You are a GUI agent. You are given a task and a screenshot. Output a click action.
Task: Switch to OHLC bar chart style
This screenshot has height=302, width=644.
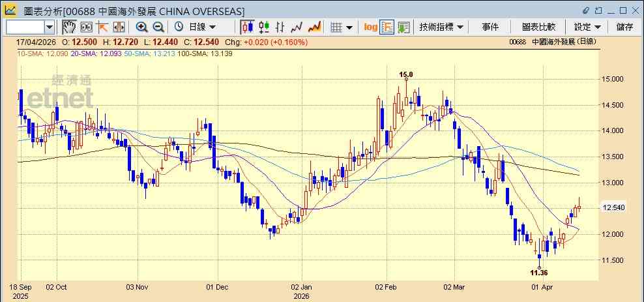[280, 27]
